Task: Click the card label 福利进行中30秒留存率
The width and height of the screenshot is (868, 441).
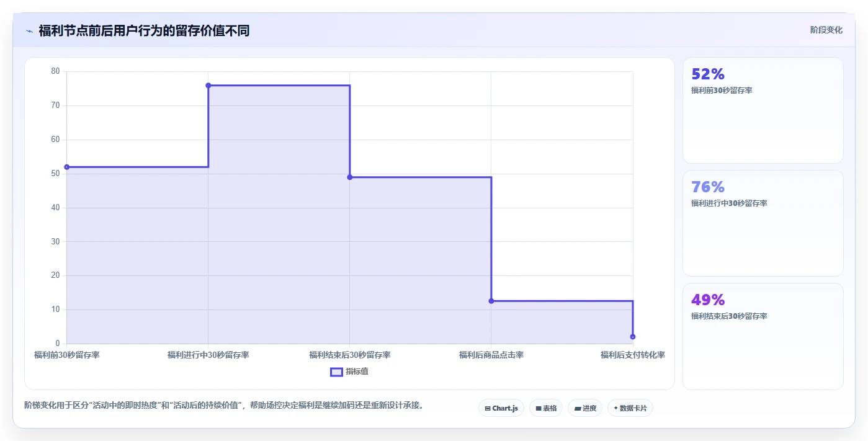Action: (729, 203)
